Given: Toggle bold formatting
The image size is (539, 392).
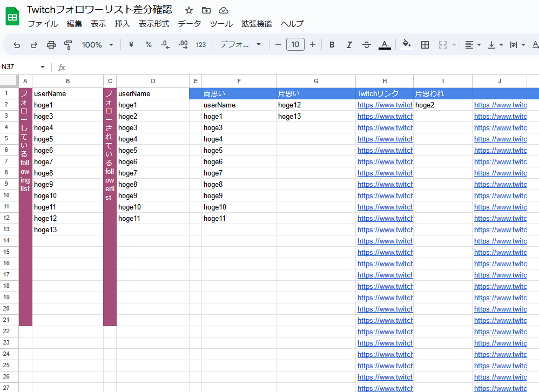Looking at the screenshot, I should (x=332, y=45).
